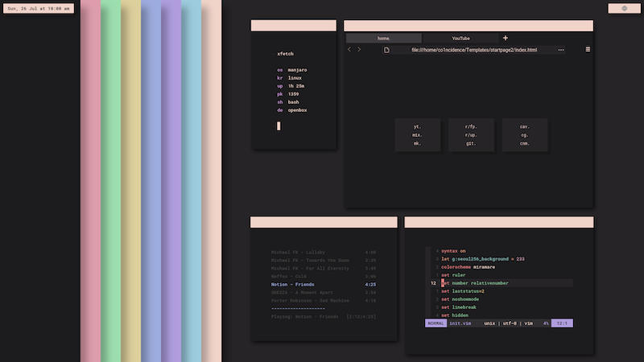The height and width of the screenshot is (362, 644).
Task: Click the browser window title bar
Action: point(469,26)
